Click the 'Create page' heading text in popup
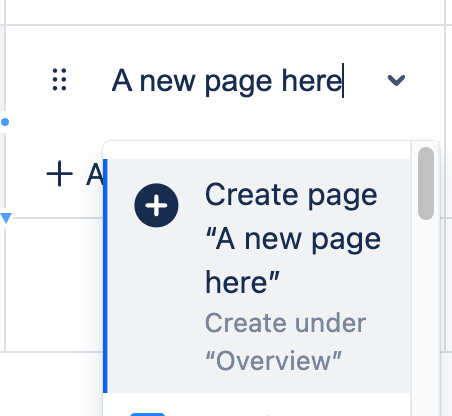Screen dimensions: 452x416 tap(291, 195)
